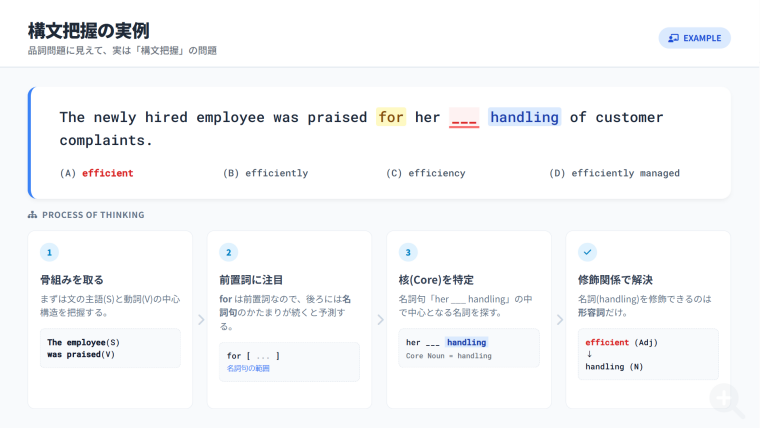Click the arrow chevron after 骨組みを取る card

point(200,320)
